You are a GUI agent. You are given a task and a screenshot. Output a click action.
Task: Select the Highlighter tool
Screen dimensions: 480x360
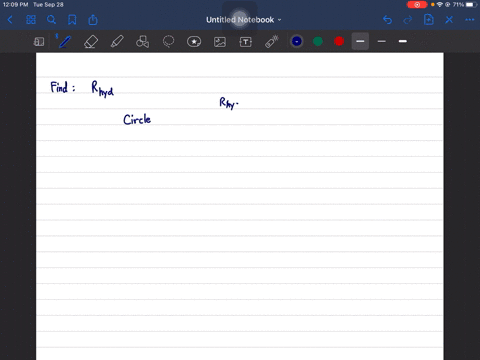[x=117, y=42]
